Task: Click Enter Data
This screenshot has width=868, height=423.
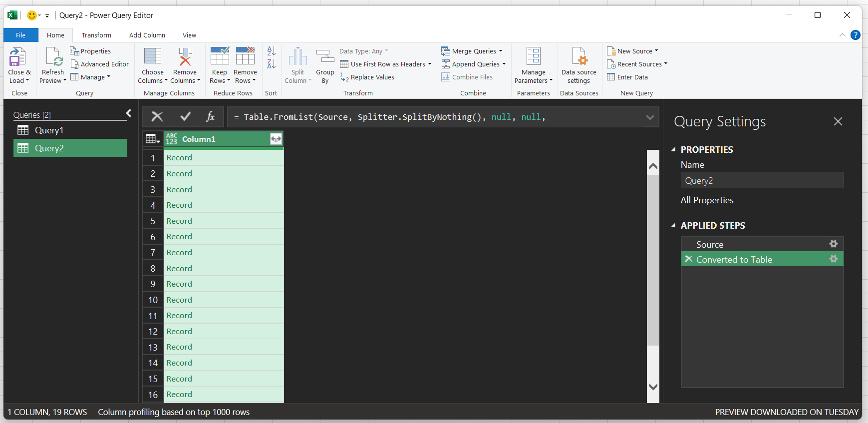Action: coord(627,77)
